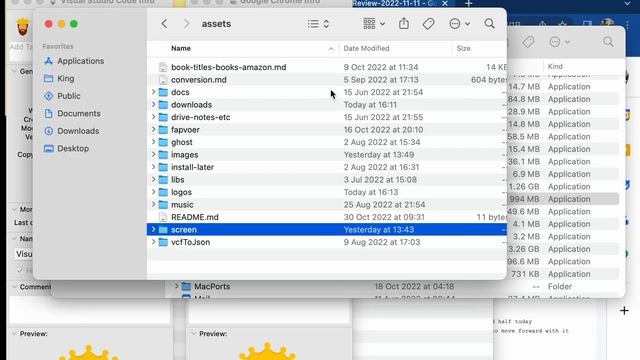Expand the drive-notes-etc folder

click(153, 117)
